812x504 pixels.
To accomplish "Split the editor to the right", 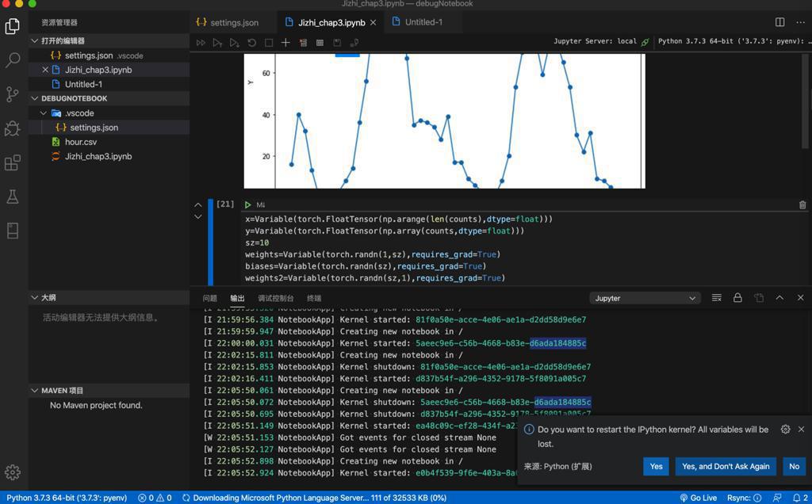I will [780, 22].
